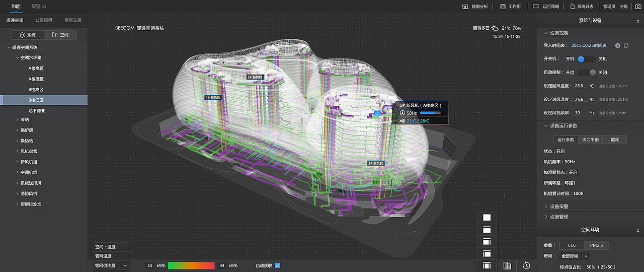The width and height of the screenshot is (644, 272).
Task: Open the 管网供冷量 dropdown
Action: tap(111, 265)
